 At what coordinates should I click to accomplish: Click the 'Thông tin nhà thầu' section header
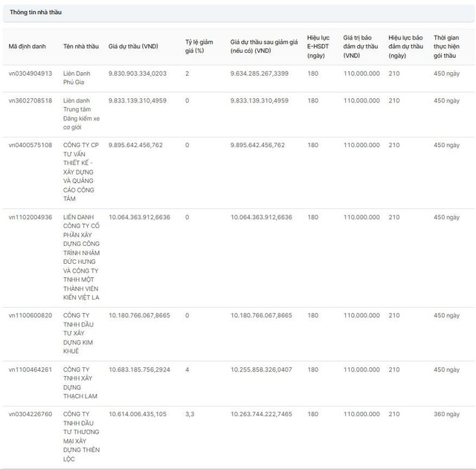coord(36,13)
